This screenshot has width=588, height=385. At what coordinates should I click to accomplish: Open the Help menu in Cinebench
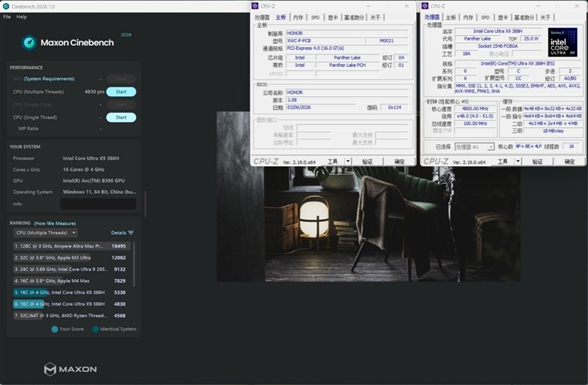[21, 17]
